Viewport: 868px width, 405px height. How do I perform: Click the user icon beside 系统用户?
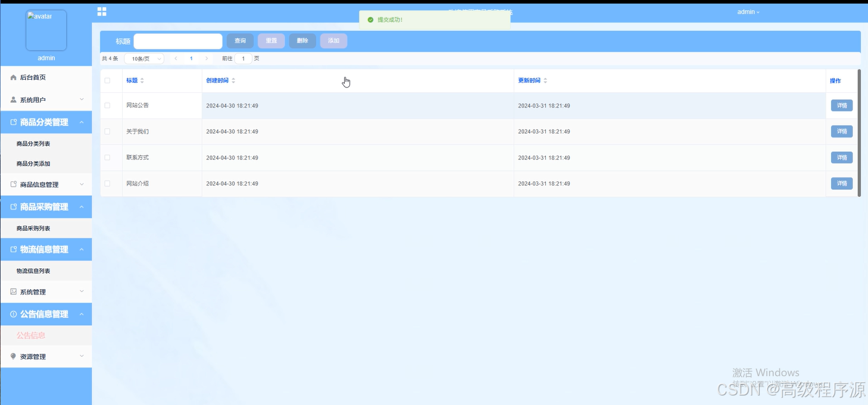(x=14, y=100)
